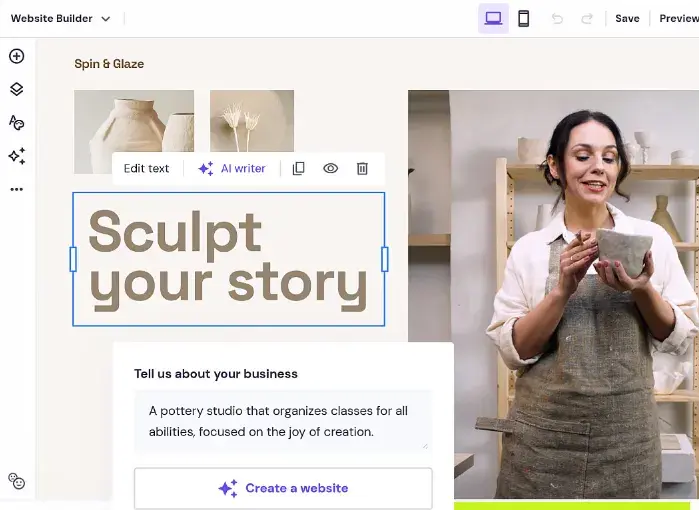Select the pottery vases thumbnail image

pos(134,132)
